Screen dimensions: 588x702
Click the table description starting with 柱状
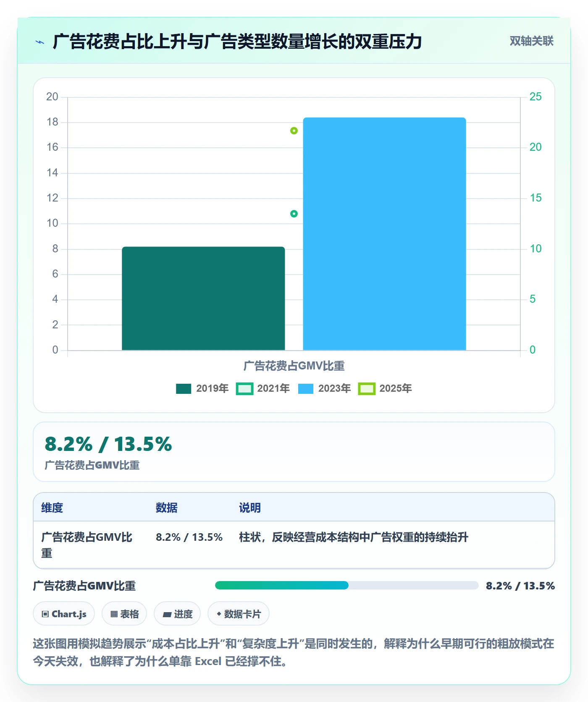354,537
